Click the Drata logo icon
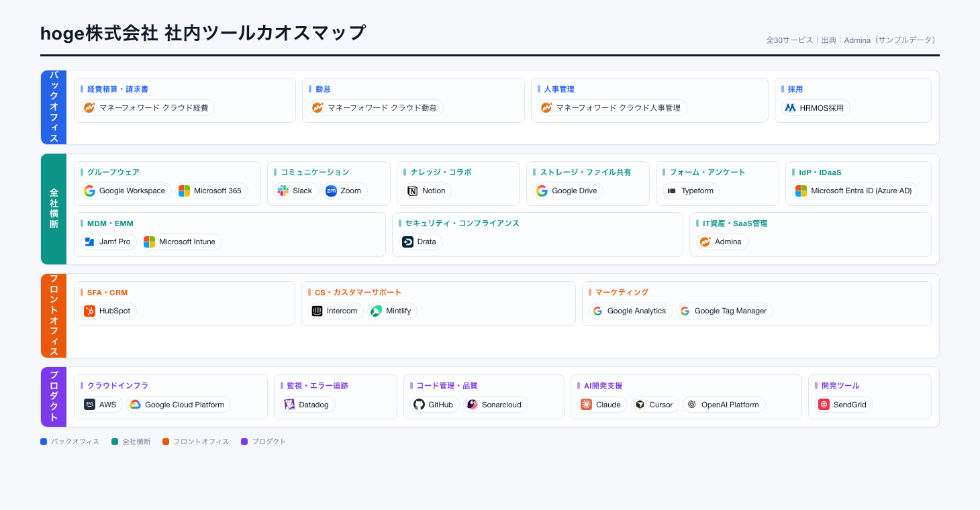 pyautogui.click(x=407, y=242)
